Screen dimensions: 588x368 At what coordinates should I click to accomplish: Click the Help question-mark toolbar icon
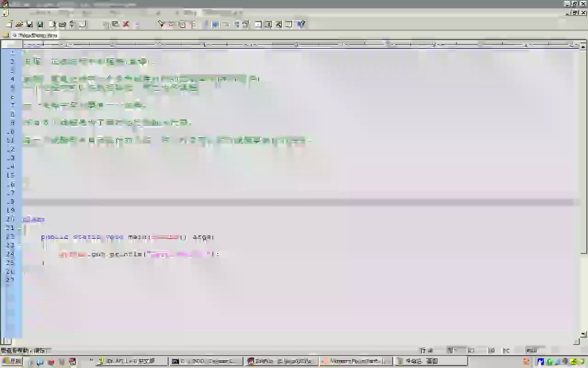pos(301,24)
